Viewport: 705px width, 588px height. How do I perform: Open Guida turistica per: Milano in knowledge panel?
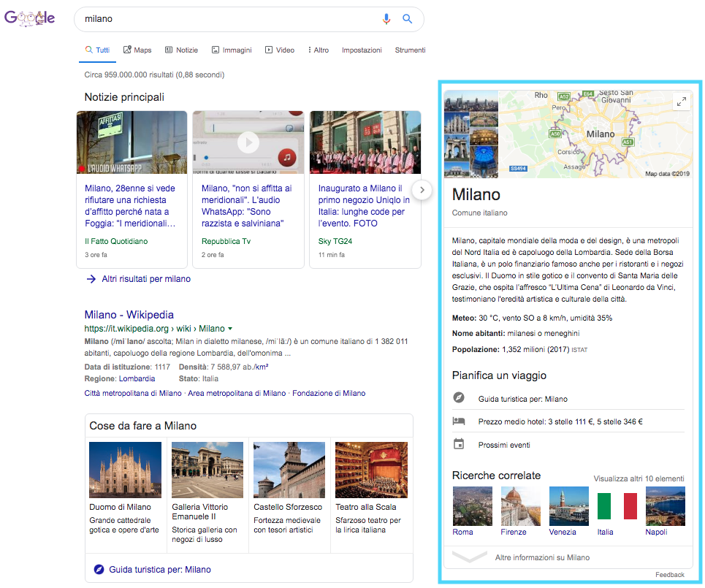click(x=522, y=399)
